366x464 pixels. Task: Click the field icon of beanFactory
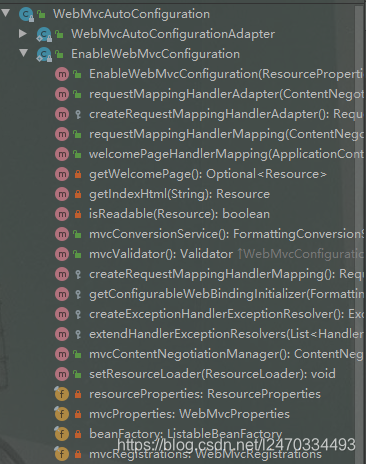(x=62, y=434)
